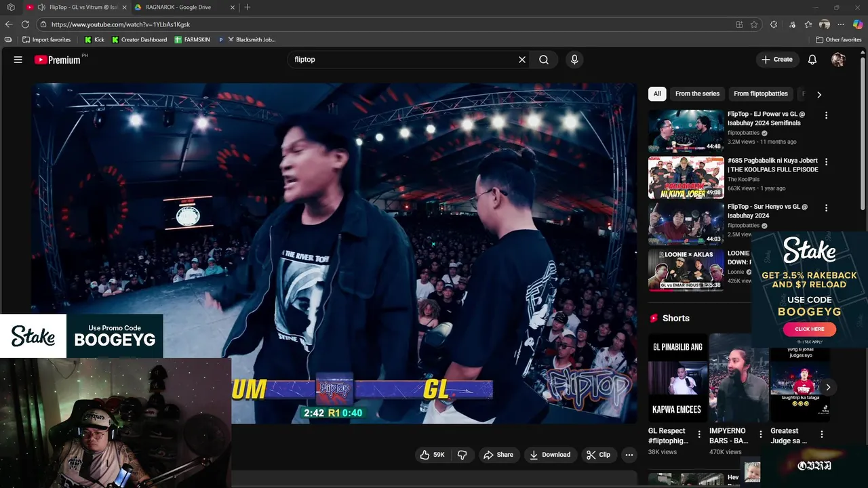Filter by From the series chip

[x=697, y=94]
